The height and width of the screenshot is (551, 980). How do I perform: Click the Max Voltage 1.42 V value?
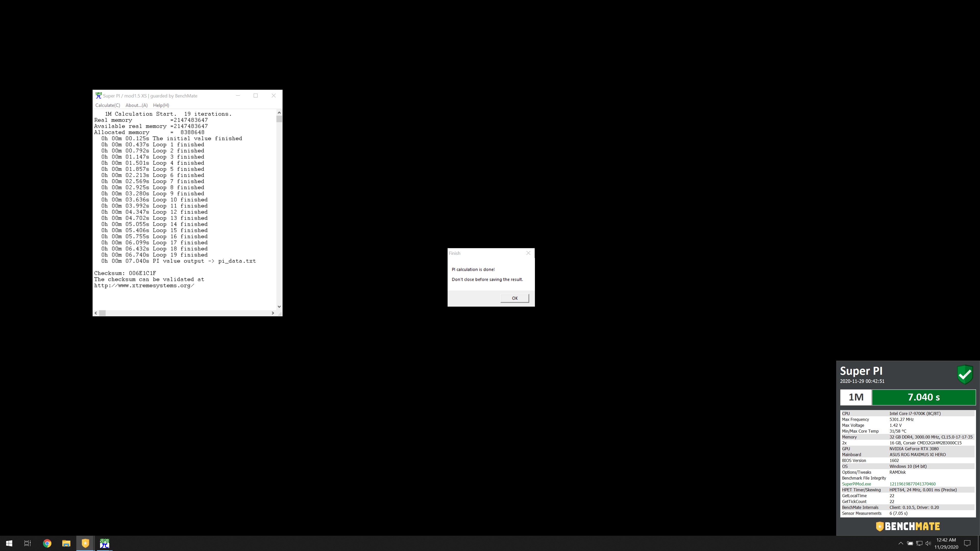click(895, 425)
